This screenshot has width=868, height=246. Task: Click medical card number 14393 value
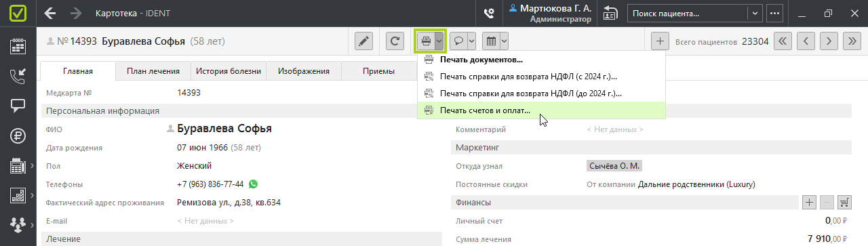click(189, 93)
